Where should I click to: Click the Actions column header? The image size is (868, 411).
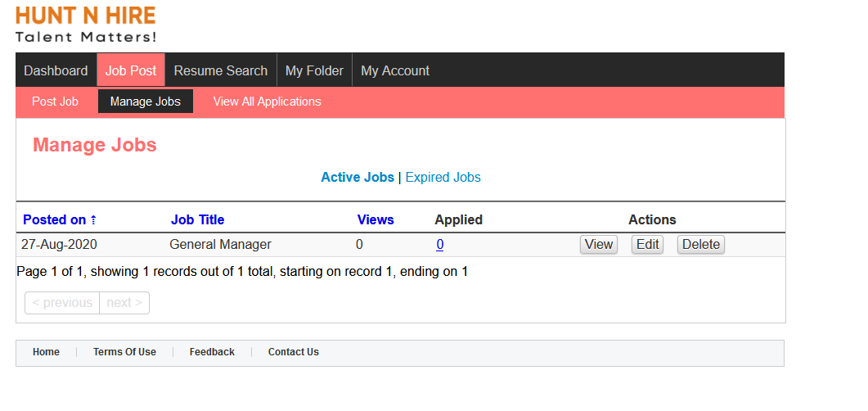pos(652,220)
